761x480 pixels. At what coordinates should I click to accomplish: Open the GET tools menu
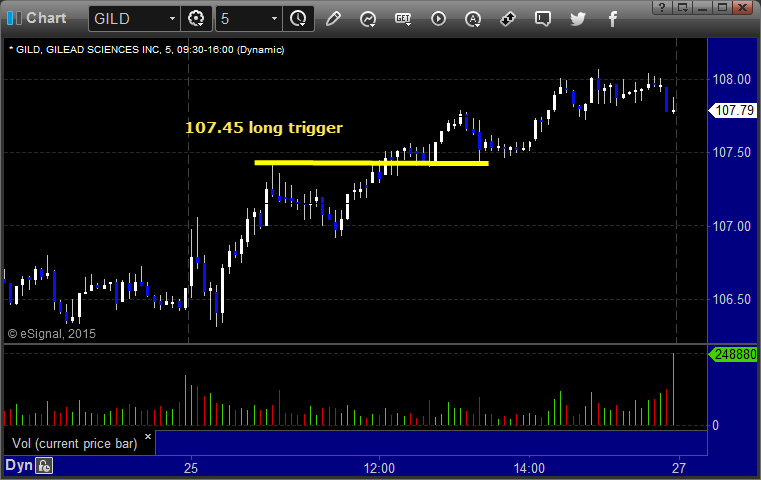tap(403, 19)
